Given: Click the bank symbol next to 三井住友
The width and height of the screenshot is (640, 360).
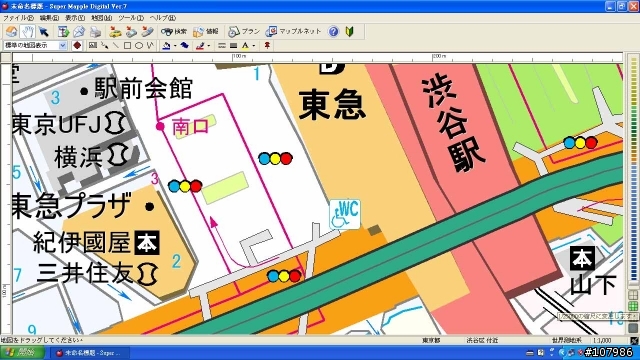Looking at the screenshot, I should point(147,273).
